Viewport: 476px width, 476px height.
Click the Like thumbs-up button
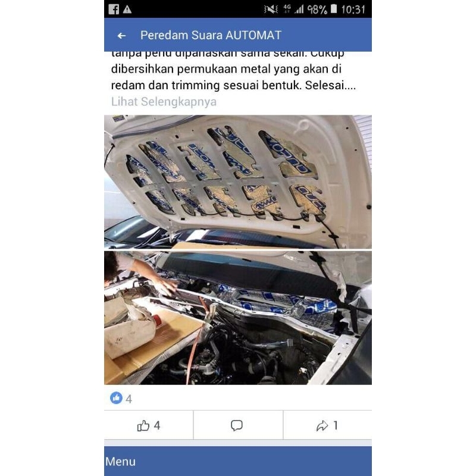coord(143,425)
